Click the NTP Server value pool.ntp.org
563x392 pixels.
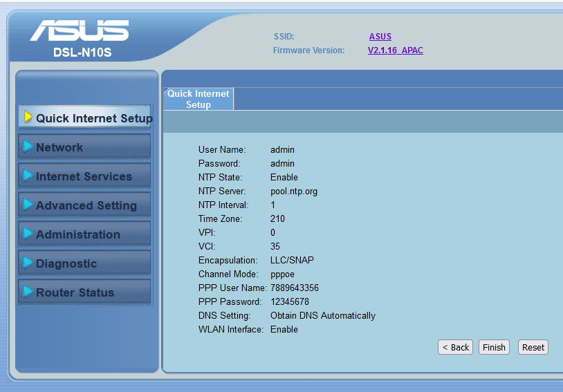294,192
